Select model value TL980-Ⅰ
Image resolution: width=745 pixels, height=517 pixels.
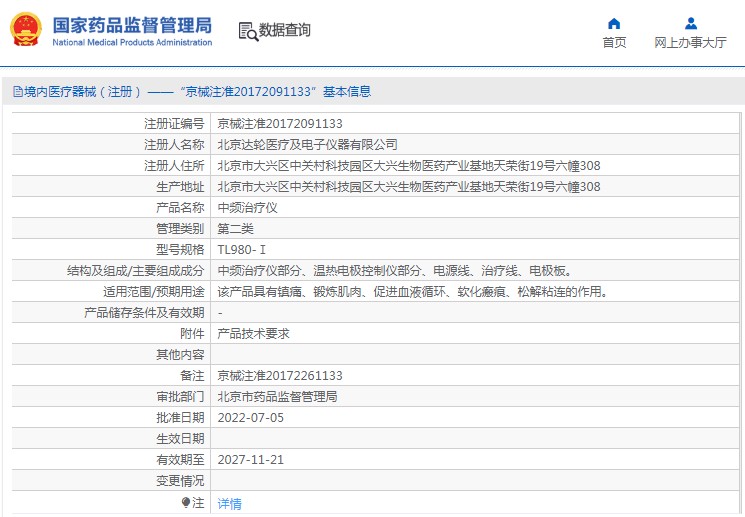click(x=241, y=249)
